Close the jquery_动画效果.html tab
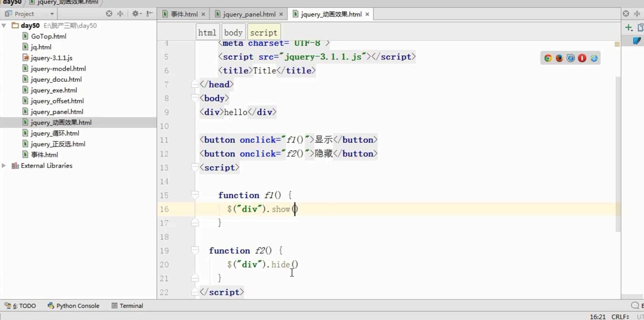 tap(367, 14)
